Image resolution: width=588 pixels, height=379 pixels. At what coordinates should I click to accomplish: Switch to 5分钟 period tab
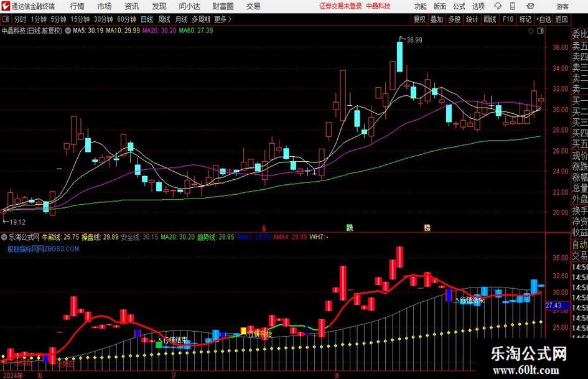pyautogui.click(x=58, y=19)
